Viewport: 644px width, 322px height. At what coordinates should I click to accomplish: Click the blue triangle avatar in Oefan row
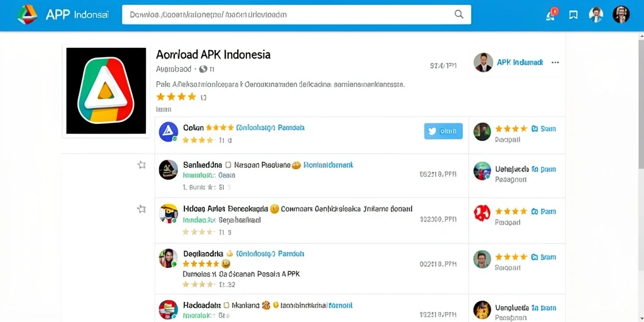click(x=169, y=132)
